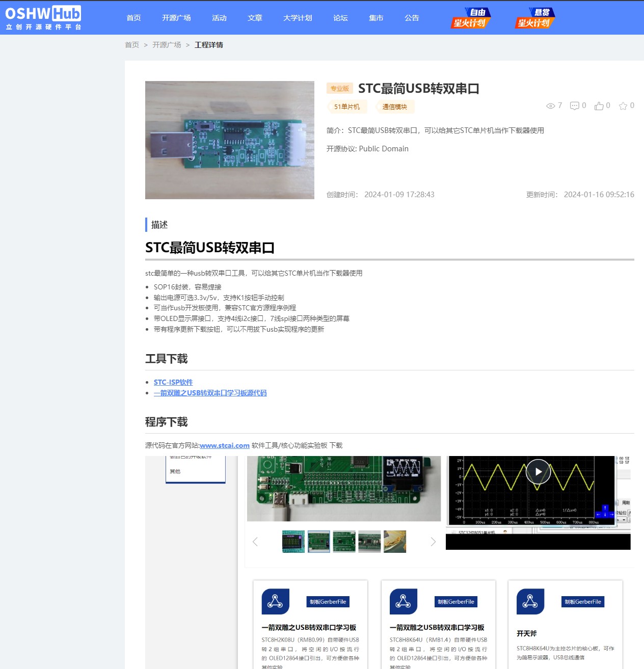Click the 开源协议: Public Domain text
The height and width of the screenshot is (669, 644).
pos(367,149)
